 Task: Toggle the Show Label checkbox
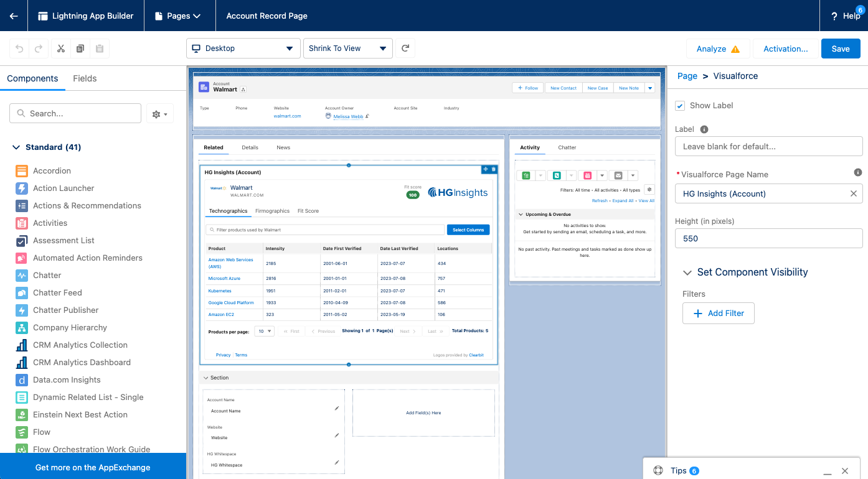click(680, 106)
